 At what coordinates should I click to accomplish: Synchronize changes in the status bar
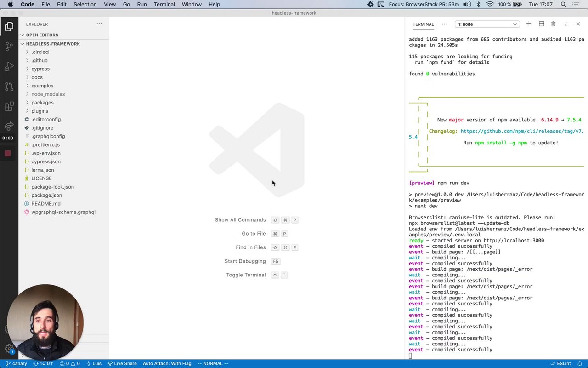(43, 363)
